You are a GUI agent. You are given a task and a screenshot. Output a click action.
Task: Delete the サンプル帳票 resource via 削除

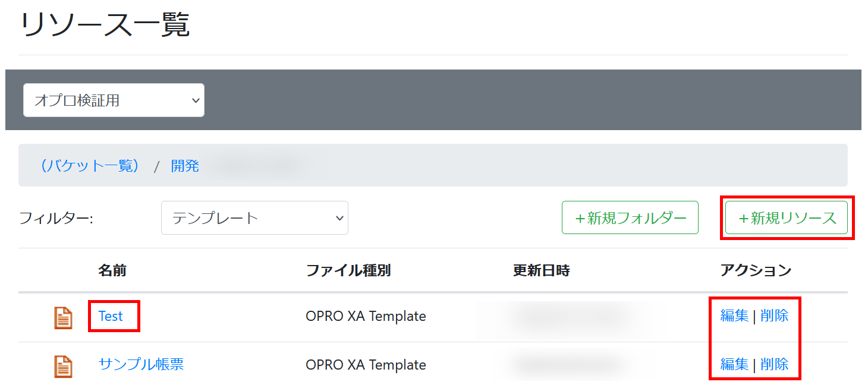(775, 364)
